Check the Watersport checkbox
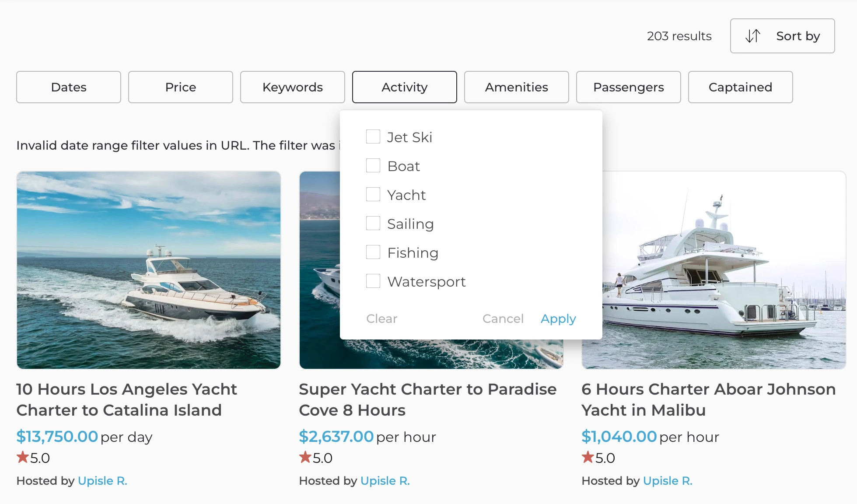This screenshot has width=857, height=504. [373, 281]
